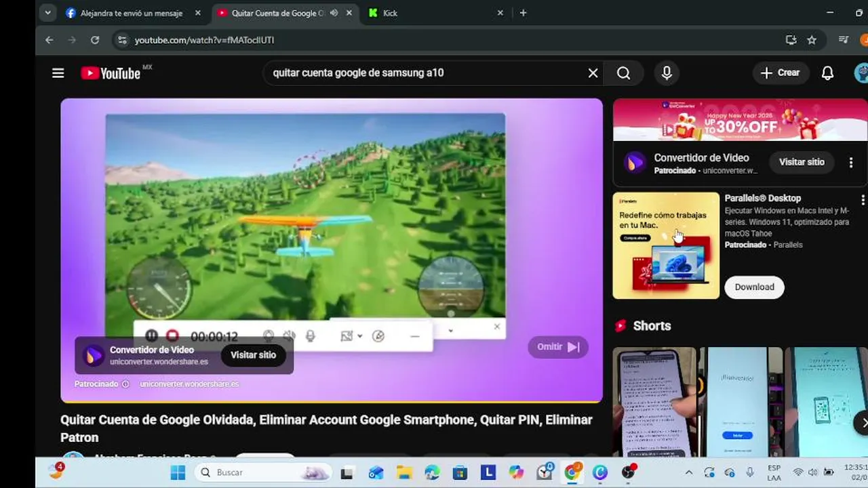868x488 pixels.
Task: Open the Parallels® Desktop ad title
Action: 763,198
